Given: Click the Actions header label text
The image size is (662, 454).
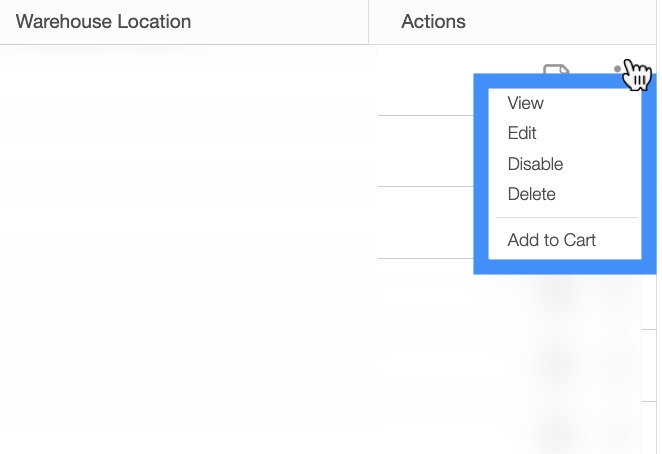Looking at the screenshot, I should tap(433, 21).
